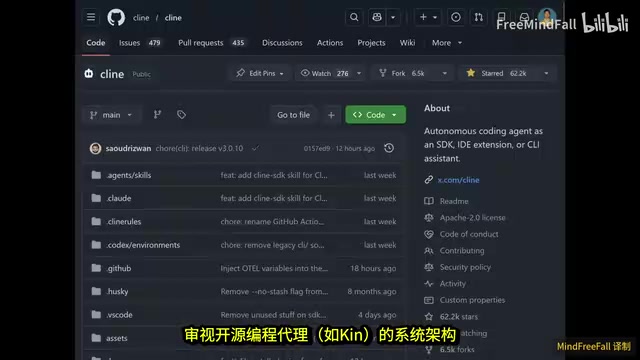The image size is (640, 360).
Task: View tags icon
Action: [181, 115]
